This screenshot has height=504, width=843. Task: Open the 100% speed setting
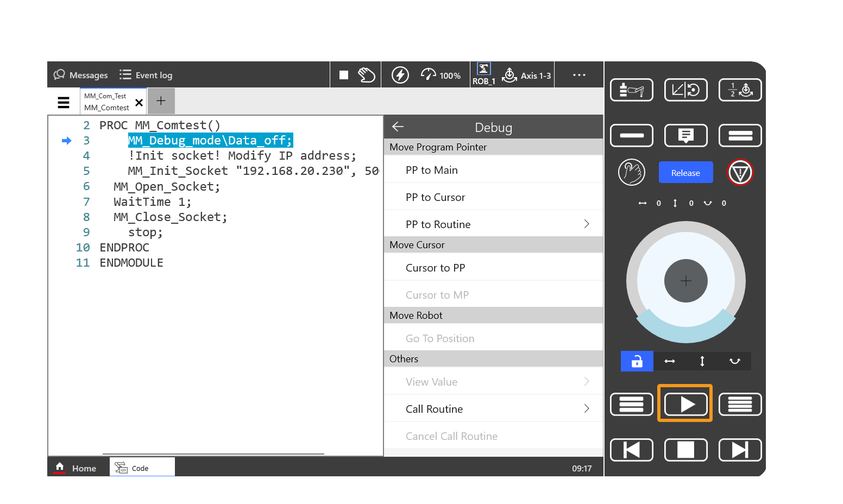pos(441,75)
